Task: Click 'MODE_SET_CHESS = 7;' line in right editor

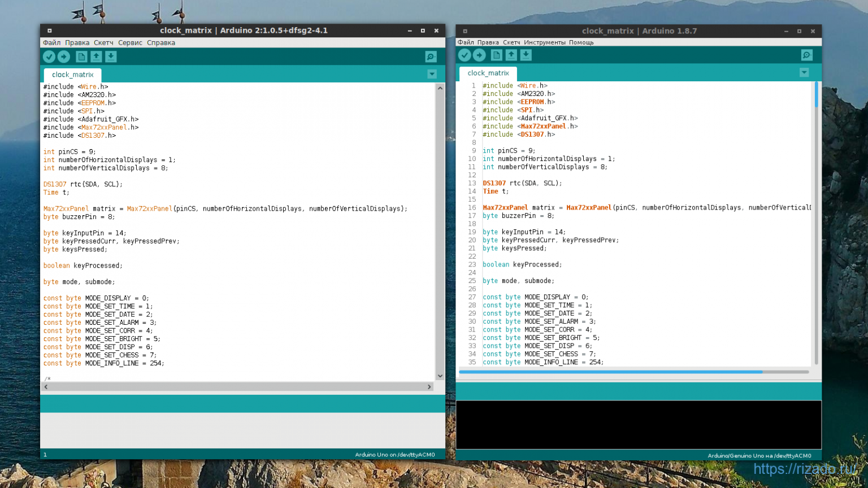Action: (539, 354)
